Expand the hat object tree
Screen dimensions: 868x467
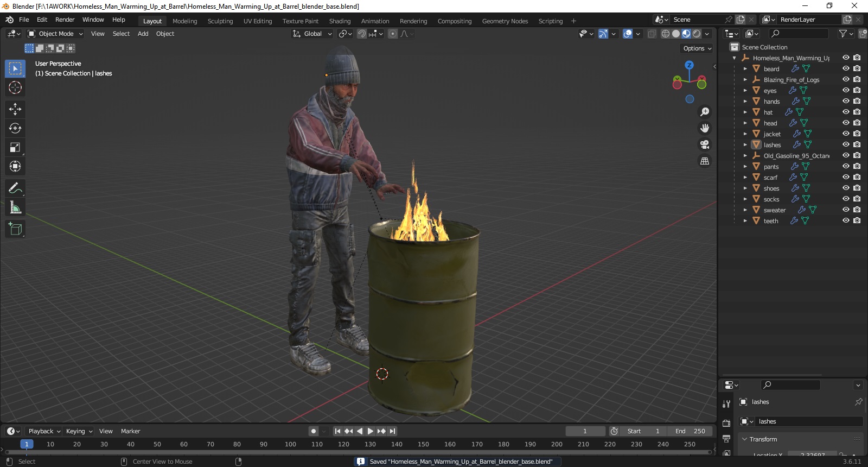745,112
